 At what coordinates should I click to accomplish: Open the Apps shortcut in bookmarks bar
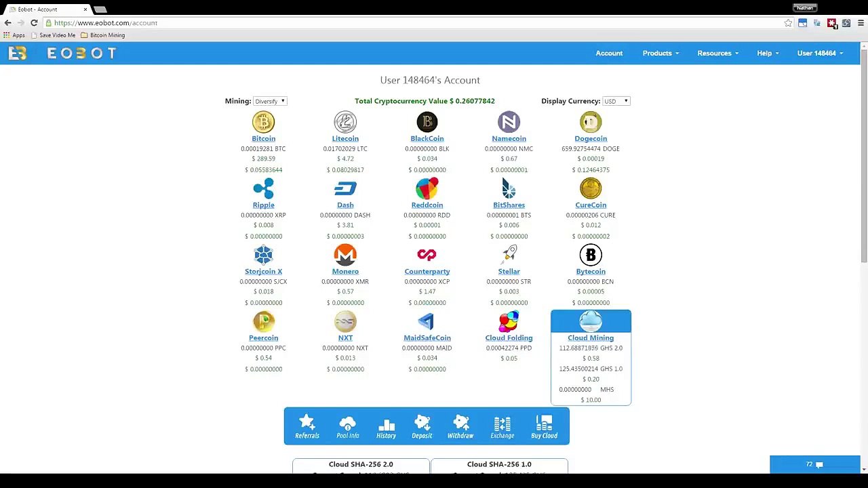click(14, 35)
